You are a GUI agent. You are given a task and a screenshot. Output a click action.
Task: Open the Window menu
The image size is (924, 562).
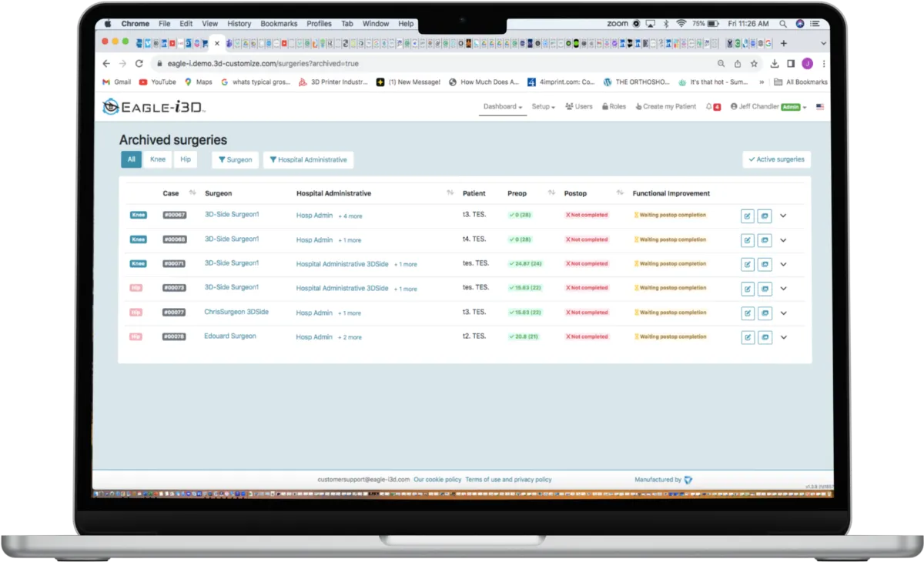pos(376,24)
